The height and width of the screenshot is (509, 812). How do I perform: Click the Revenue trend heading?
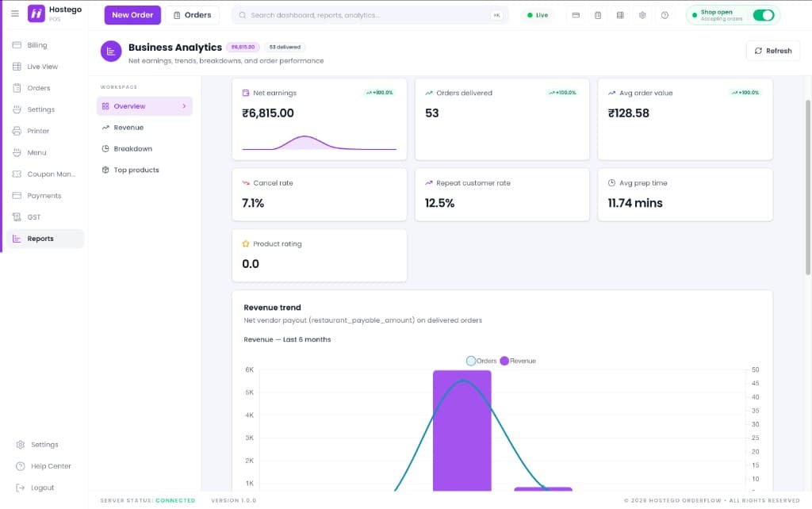(x=273, y=307)
